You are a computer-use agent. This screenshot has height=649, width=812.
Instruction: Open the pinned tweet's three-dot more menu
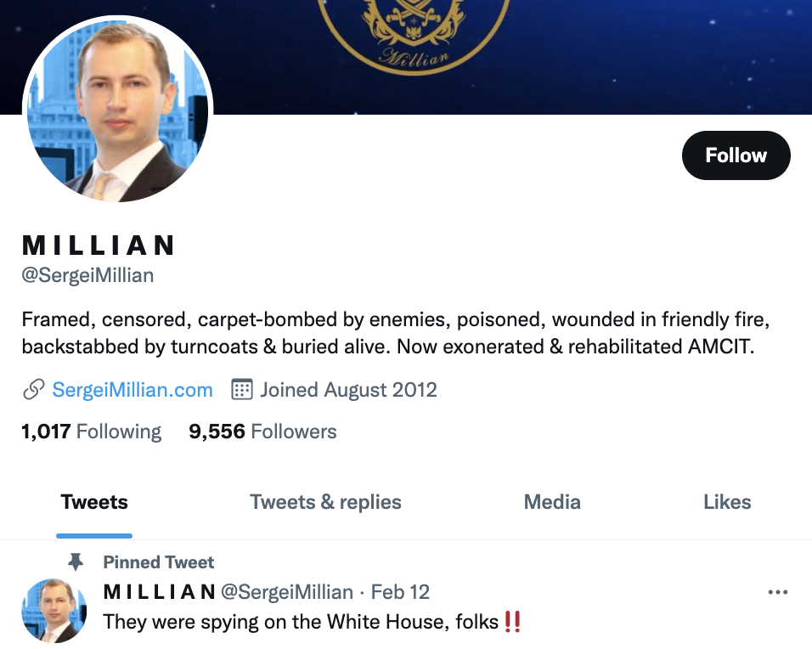coord(777,592)
